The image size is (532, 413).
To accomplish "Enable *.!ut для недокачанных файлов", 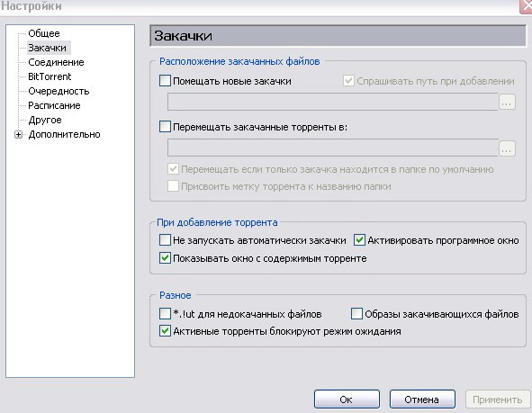I will pos(165,313).
